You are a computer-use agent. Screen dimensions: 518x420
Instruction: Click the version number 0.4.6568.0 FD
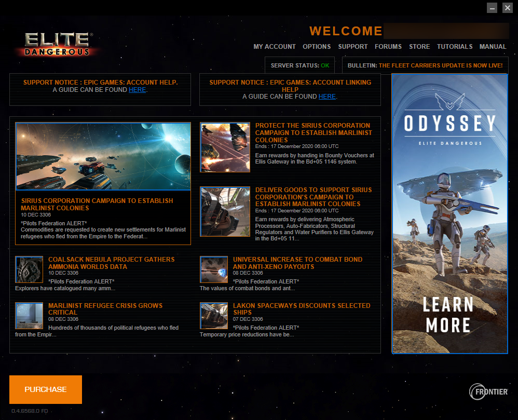pos(30,411)
